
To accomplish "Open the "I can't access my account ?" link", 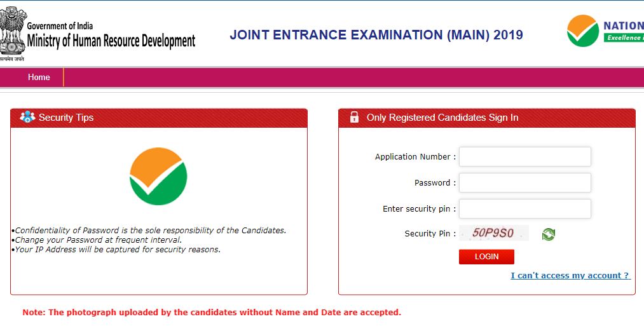I will [x=570, y=275].
